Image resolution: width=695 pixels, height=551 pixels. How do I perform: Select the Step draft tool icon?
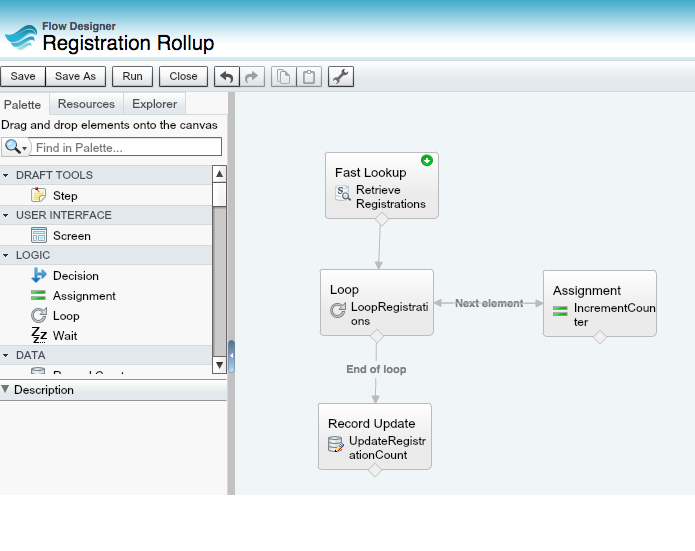[39, 196]
